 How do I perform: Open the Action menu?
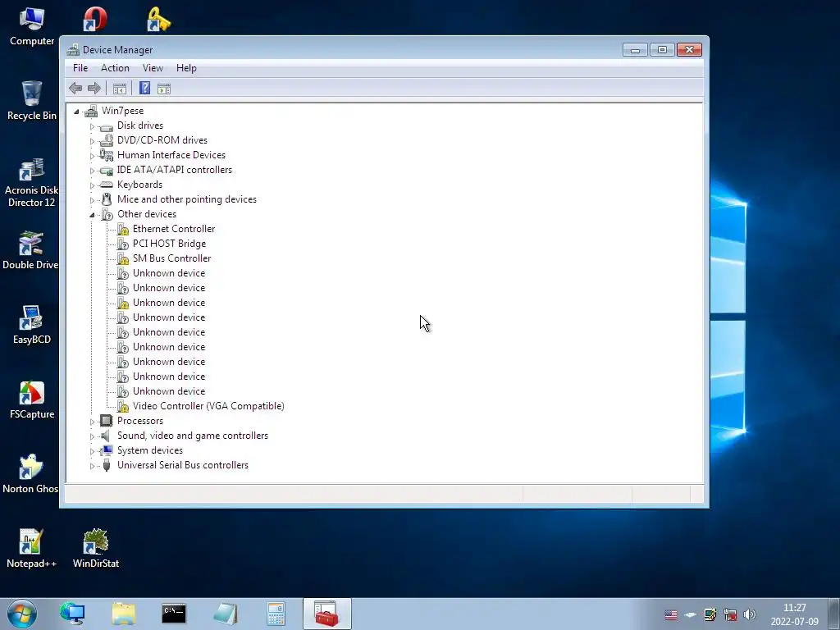(x=115, y=68)
